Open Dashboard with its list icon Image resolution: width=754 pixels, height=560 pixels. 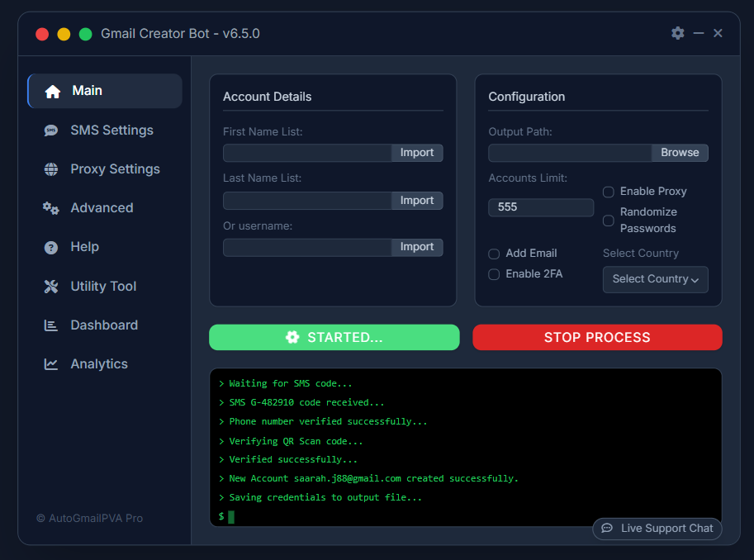(50, 325)
